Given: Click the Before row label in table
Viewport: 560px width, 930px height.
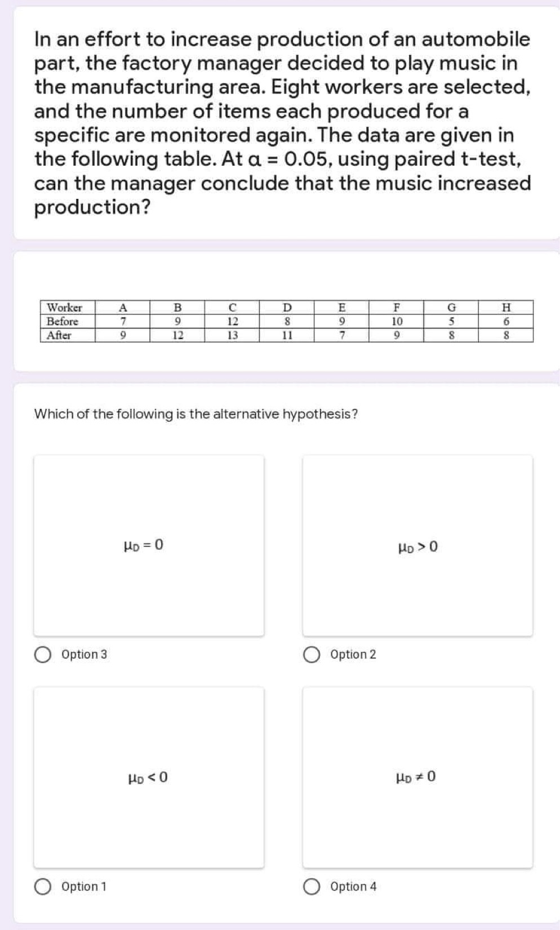Looking at the screenshot, I should point(62,322).
